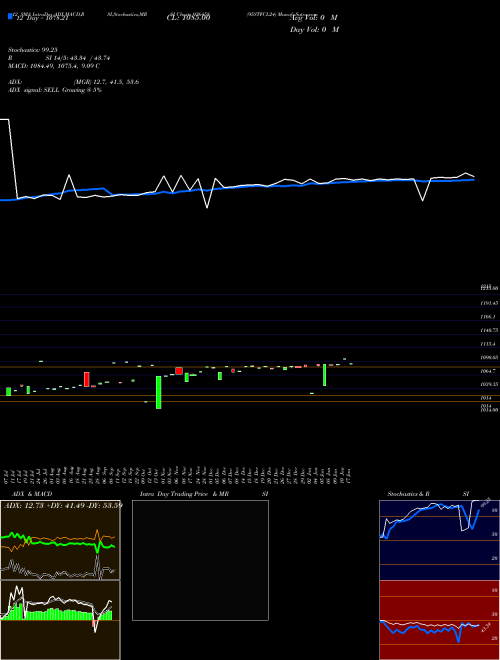Image resolution: width=500 pixels, height=660 pixels.
Task: Select the 'MACD: 1084.49, 1073.4, 9.09' line
Action: tap(54, 66)
